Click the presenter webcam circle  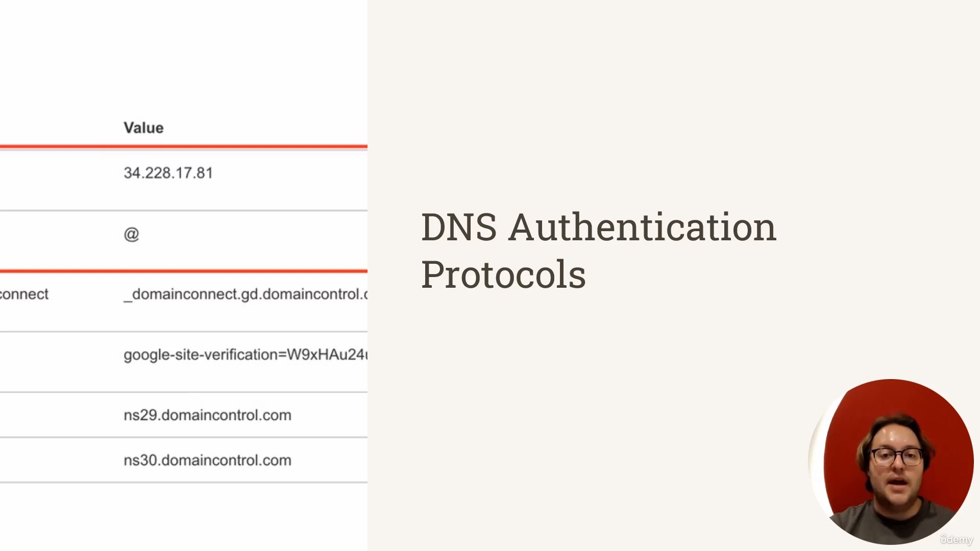[891, 462]
